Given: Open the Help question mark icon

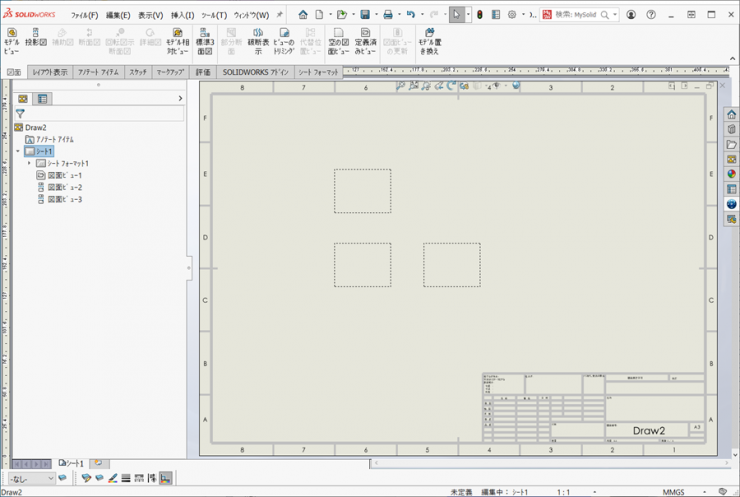Looking at the screenshot, I should 652,15.
